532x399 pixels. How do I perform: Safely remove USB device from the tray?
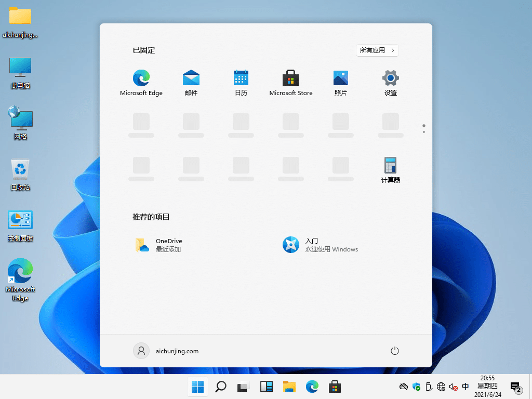click(429, 387)
